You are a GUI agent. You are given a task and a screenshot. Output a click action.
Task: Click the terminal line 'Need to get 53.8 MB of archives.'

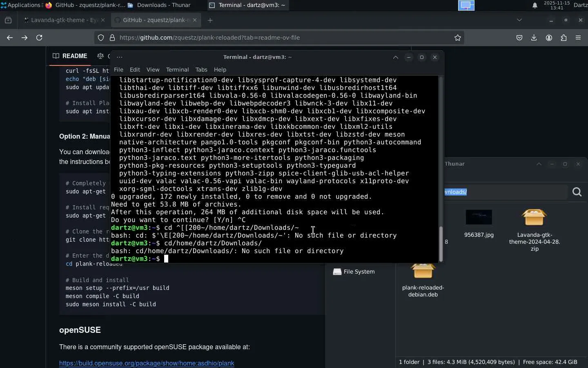tap(176, 204)
